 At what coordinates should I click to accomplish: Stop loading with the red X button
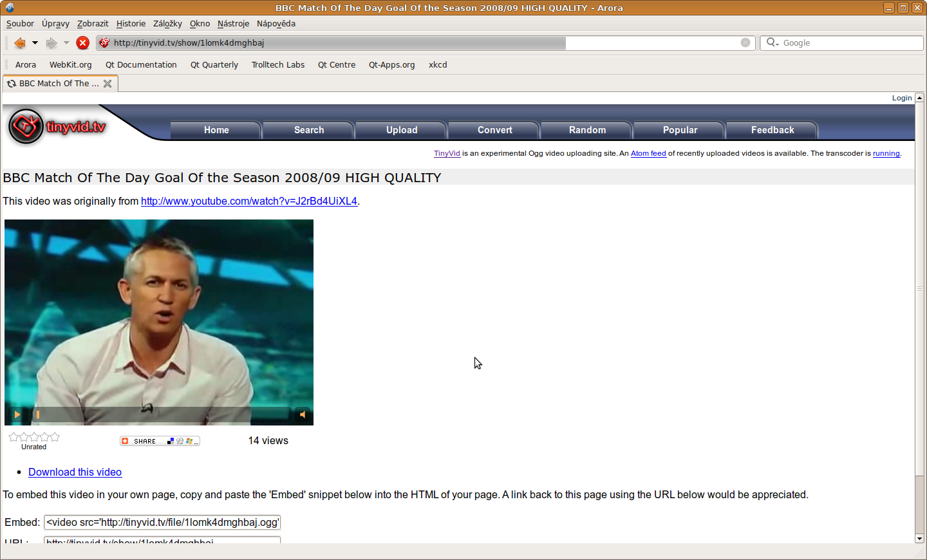point(82,43)
